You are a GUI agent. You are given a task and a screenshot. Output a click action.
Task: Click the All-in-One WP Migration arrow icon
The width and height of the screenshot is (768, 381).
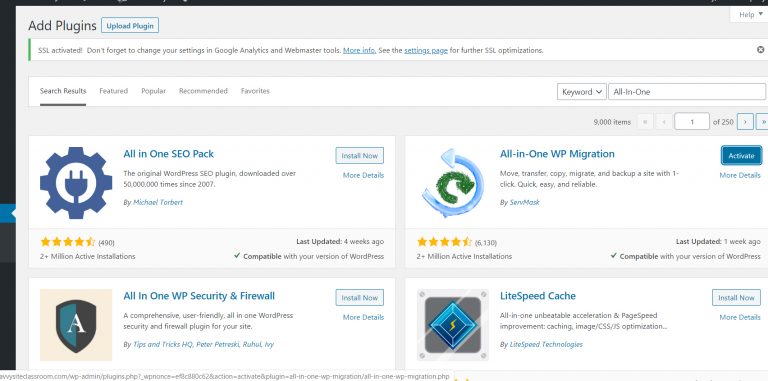453,183
